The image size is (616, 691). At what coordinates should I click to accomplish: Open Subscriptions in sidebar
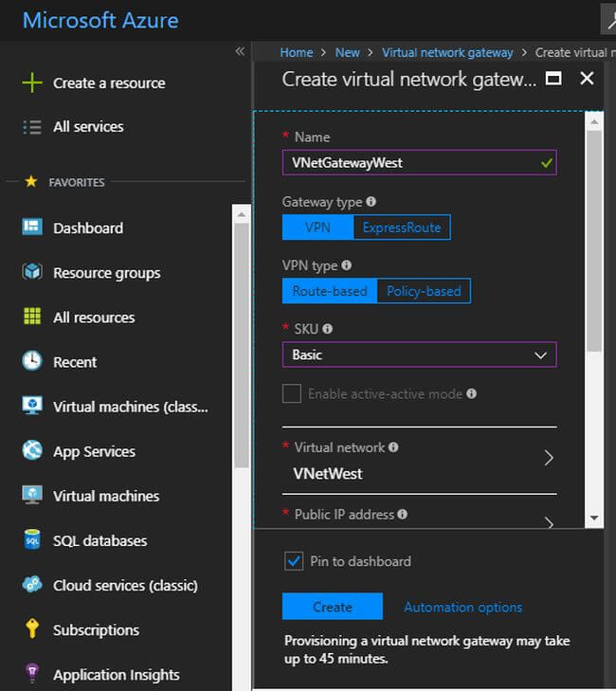96,630
